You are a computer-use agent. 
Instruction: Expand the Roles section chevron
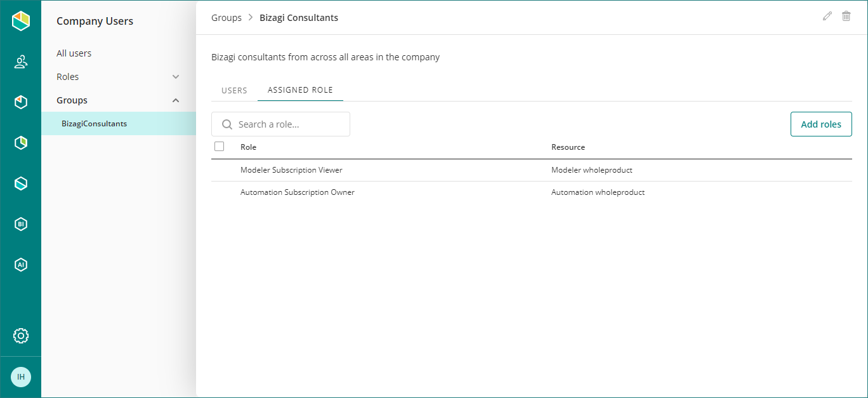[x=176, y=77]
